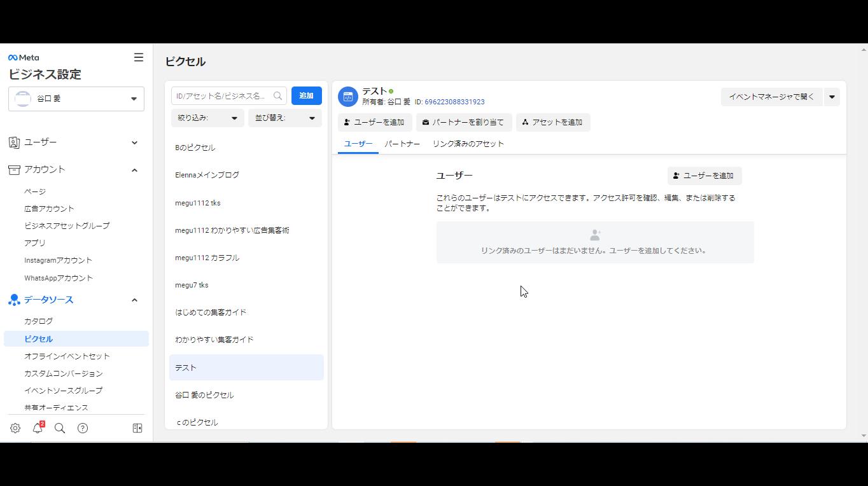Click the ユーザー section icon in sidebar

click(x=14, y=142)
